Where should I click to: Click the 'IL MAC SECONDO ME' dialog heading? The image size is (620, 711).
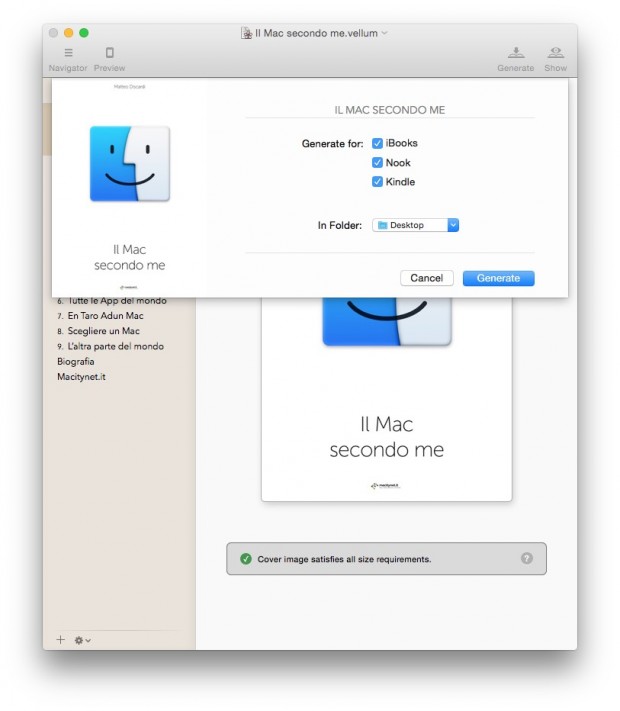click(390, 110)
